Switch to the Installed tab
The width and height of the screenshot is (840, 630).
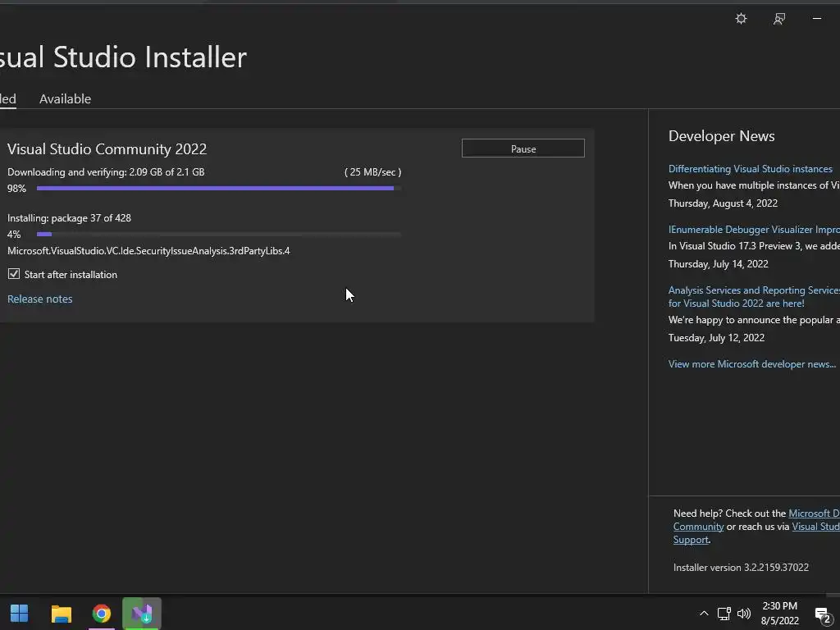[x=7, y=99]
